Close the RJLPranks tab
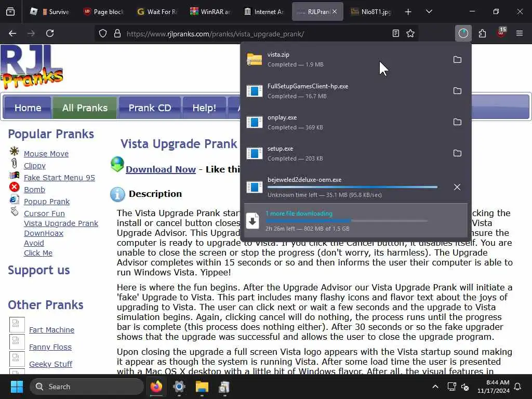This screenshot has height=399, width=532. point(335,11)
